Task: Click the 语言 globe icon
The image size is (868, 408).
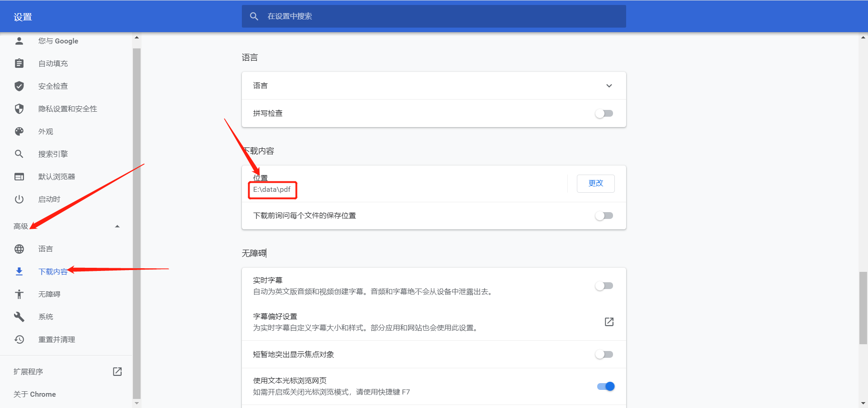Action: (x=19, y=249)
